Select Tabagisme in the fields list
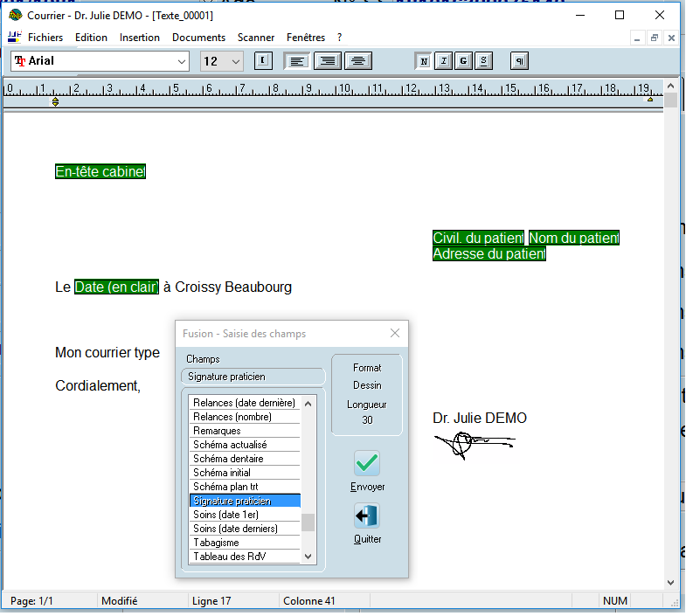This screenshot has width=686, height=616. [x=216, y=543]
